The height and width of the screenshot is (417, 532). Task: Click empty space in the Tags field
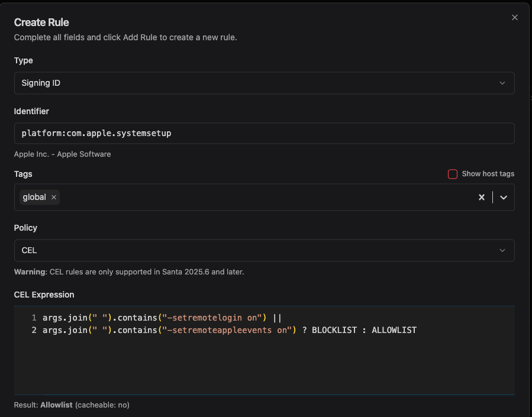266,198
